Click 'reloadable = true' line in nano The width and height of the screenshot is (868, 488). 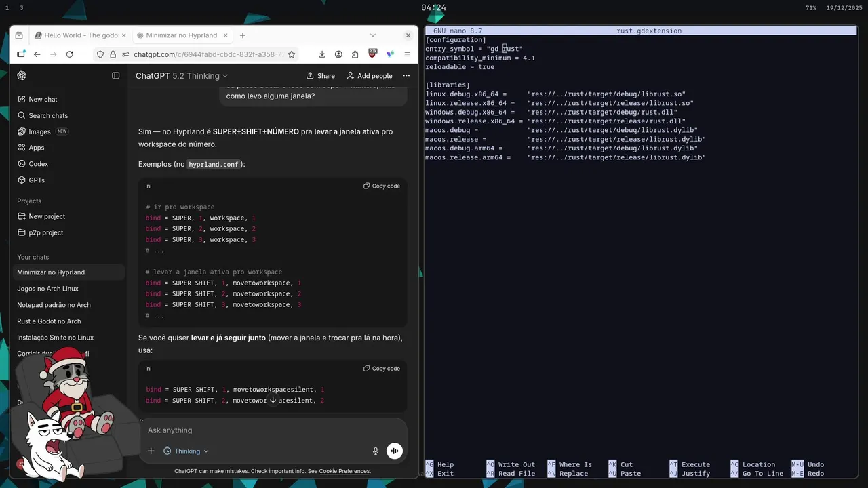(460, 67)
